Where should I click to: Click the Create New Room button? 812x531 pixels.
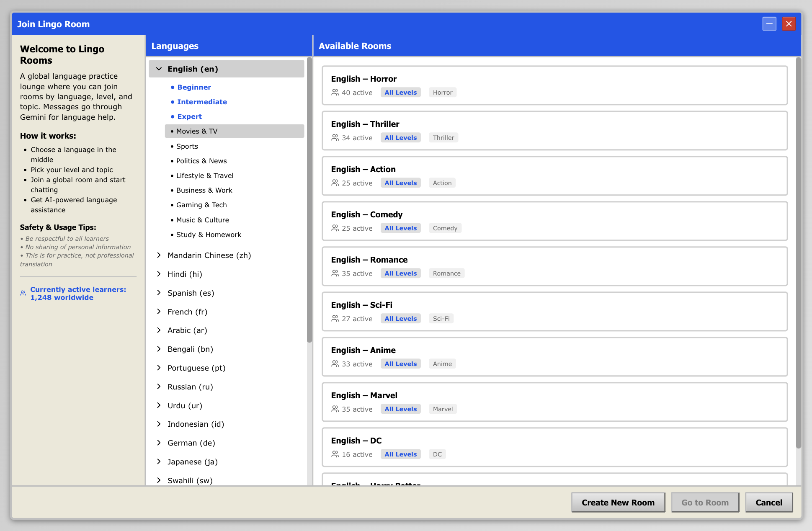point(618,503)
